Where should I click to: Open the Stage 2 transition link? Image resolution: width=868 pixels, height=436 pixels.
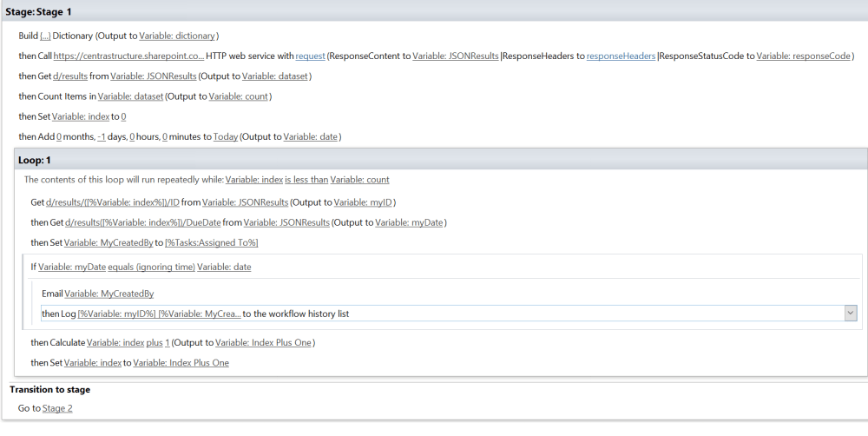click(x=57, y=408)
